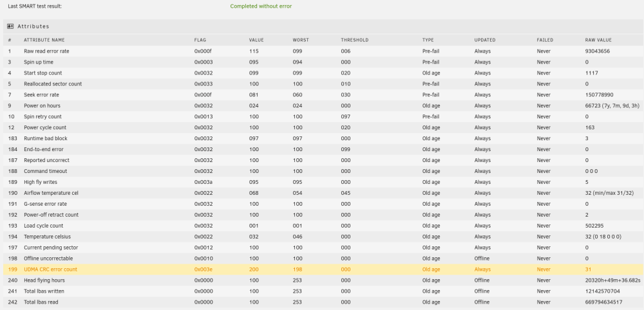Click highlighted raw value 31
This screenshot has width=644, height=310.
click(x=588, y=269)
